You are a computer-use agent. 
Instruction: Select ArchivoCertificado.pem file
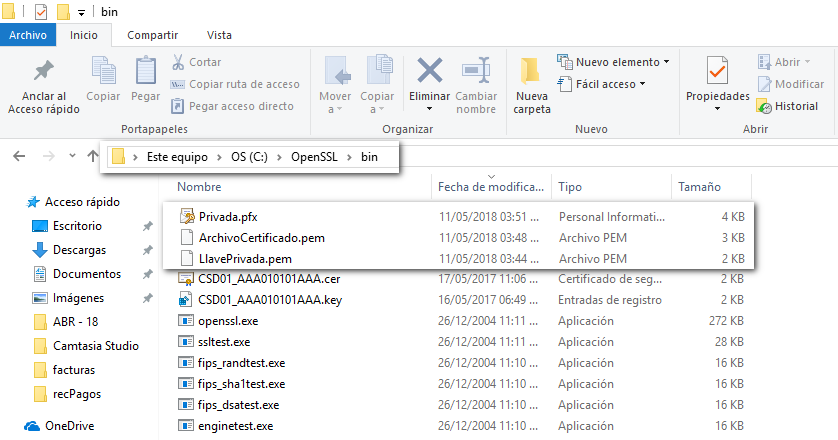point(262,238)
